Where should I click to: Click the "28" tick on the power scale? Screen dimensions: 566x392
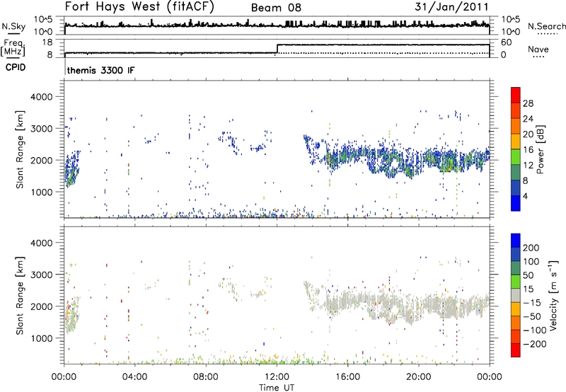click(x=528, y=103)
